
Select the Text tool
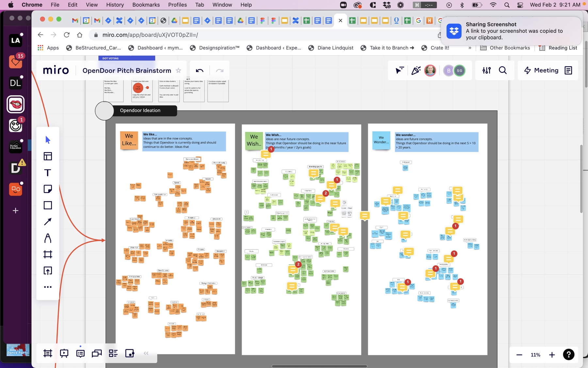[x=48, y=173]
